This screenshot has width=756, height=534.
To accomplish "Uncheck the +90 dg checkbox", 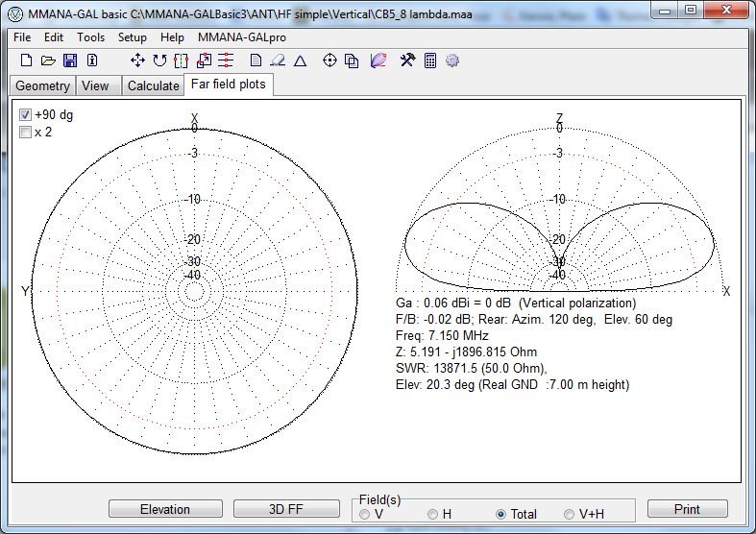I will click(26, 115).
